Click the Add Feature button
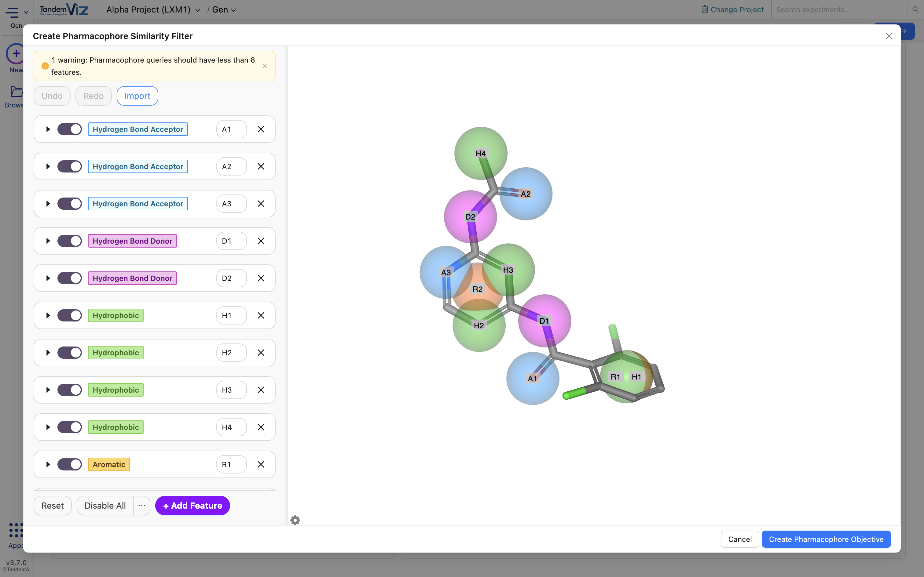Viewport: 924px width, 577px height. tap(193, 505)
